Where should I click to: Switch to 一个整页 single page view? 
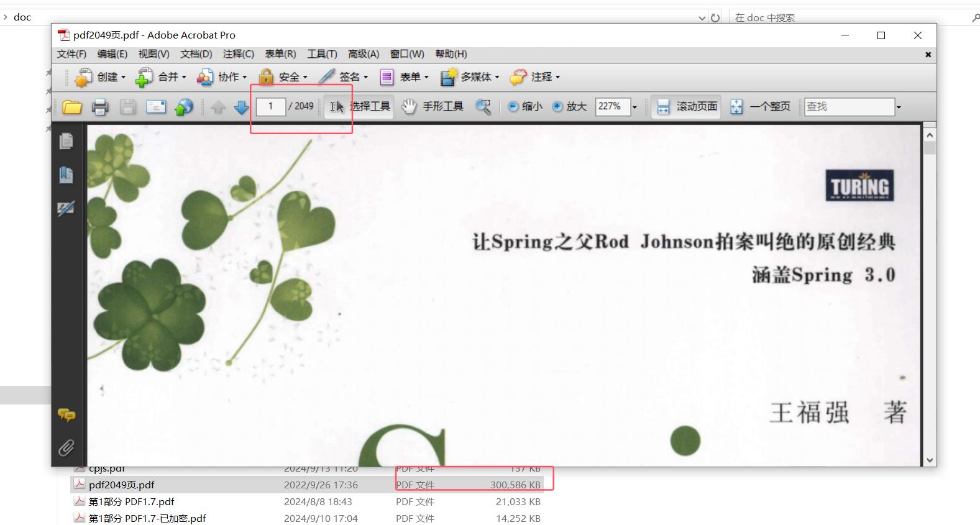(x=761, y=106)
